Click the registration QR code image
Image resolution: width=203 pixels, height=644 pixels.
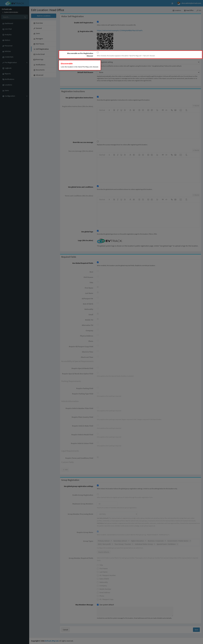(105, 41)
